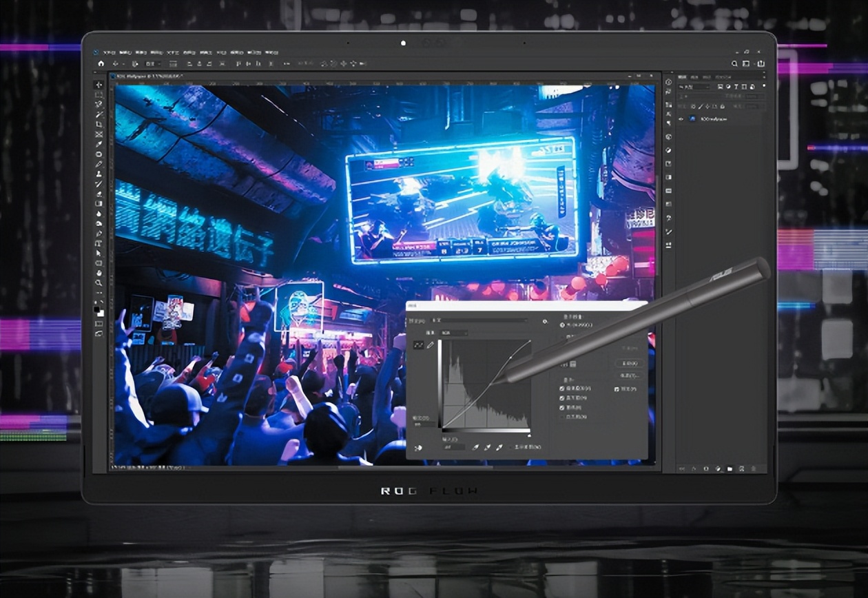Select the Type tool
The width and height of the screenshot is (868, 598).
coord(99,243)
